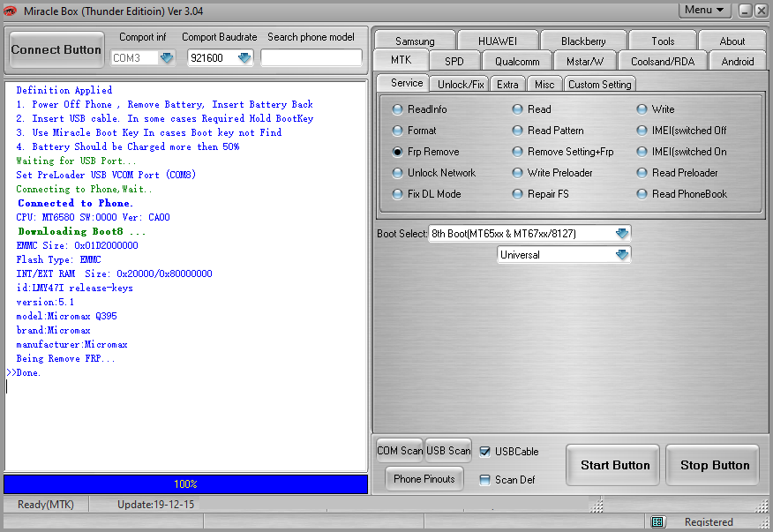Switch to the HUAWEI tab
This screenshot has width=773, height=532.
pyautogui.click(x=498, y=41)
